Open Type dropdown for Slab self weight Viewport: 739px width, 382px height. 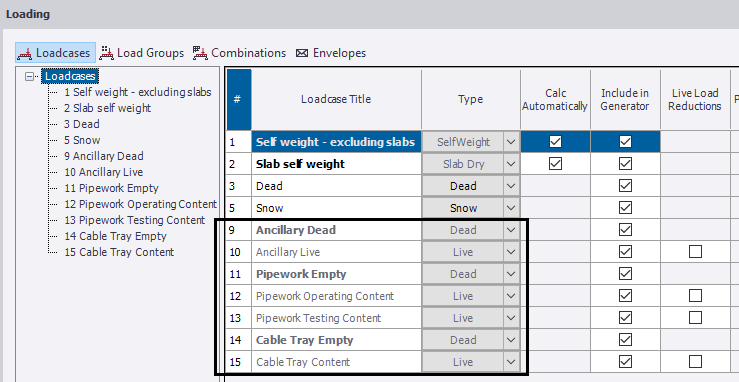click(511, 164)
